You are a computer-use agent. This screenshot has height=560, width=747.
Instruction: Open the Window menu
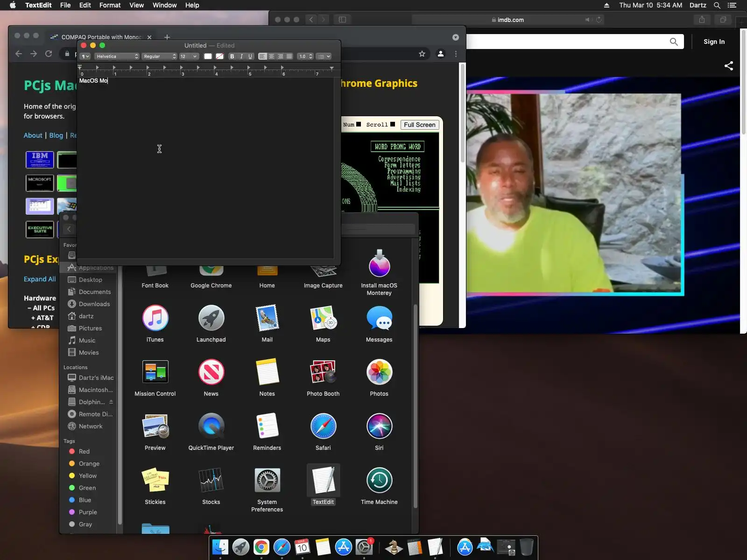(x=165, y=5)
